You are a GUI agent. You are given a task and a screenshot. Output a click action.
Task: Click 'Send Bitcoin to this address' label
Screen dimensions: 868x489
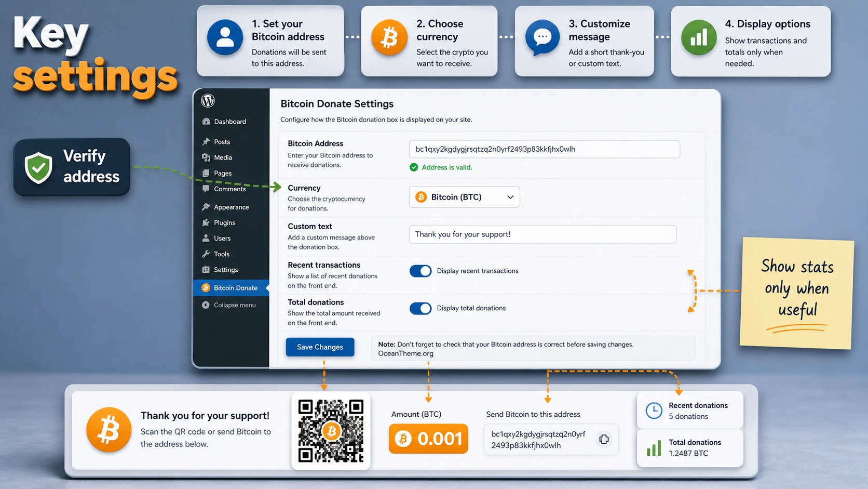click(533, 414)
